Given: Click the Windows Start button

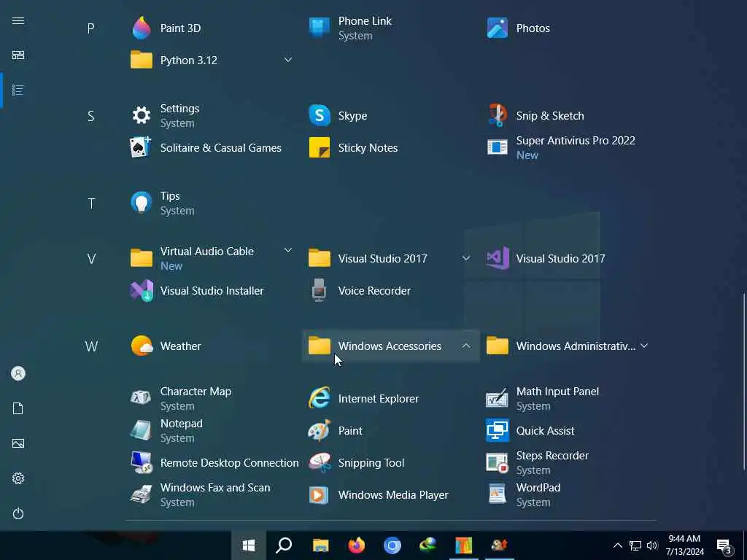Looking at the screenshot, I should pyautogui.click(x=248, y=545).
